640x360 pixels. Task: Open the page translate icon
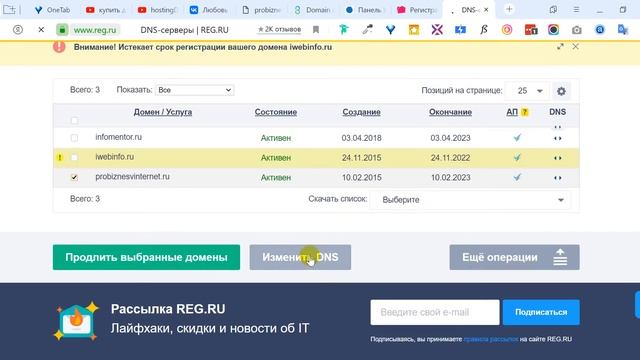coord(623,29)
